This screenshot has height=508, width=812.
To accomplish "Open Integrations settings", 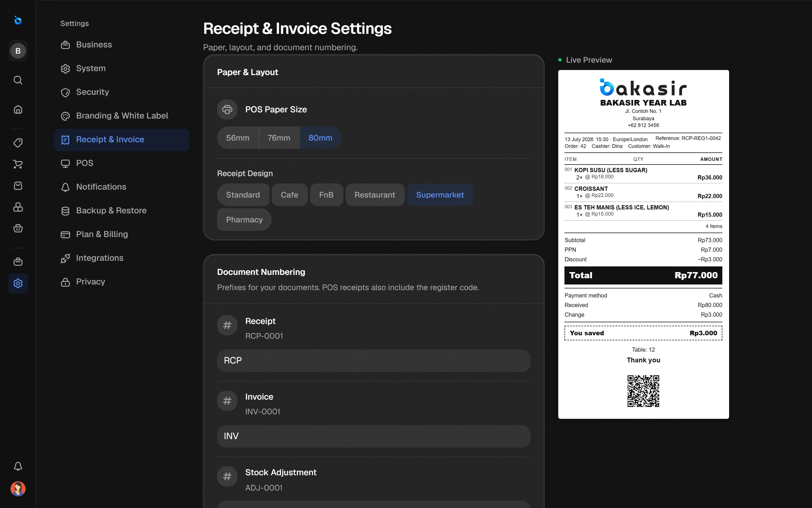I will point(122,258).
